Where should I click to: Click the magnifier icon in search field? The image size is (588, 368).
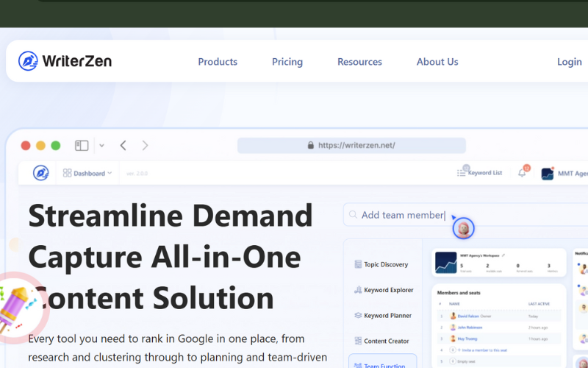coord(353,215)
